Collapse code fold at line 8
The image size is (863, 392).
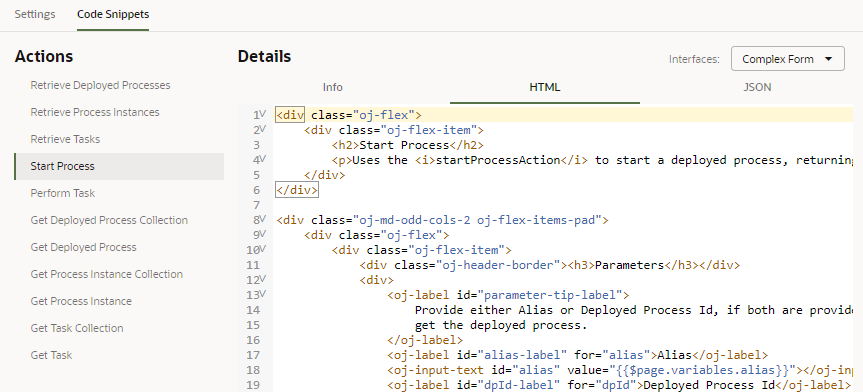pyautogui.click(x=263, y=219)
